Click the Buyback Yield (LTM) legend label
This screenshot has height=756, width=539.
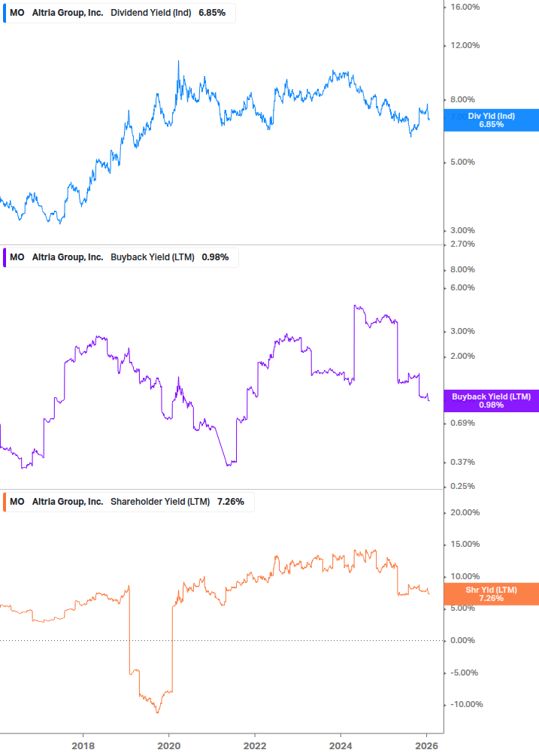(152, 257)
